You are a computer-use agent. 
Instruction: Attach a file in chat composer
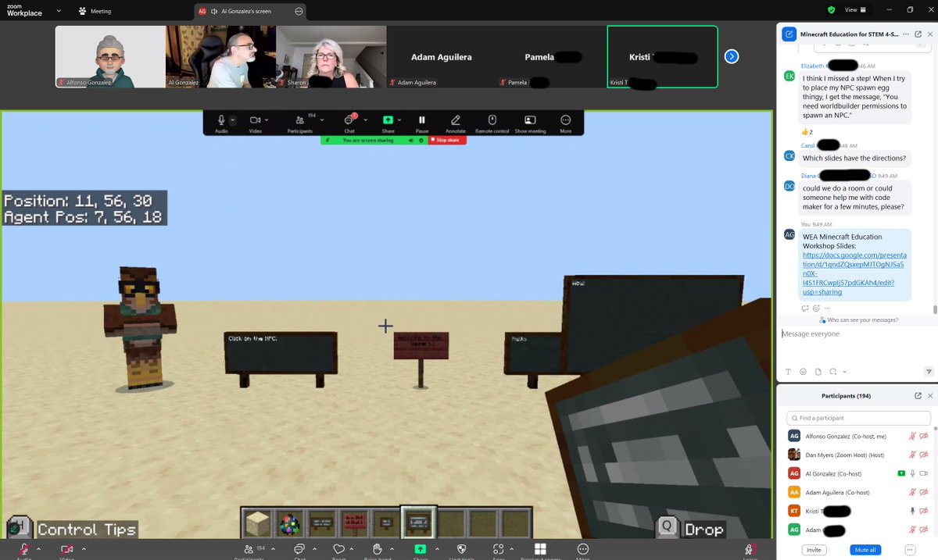coord(818,371)
